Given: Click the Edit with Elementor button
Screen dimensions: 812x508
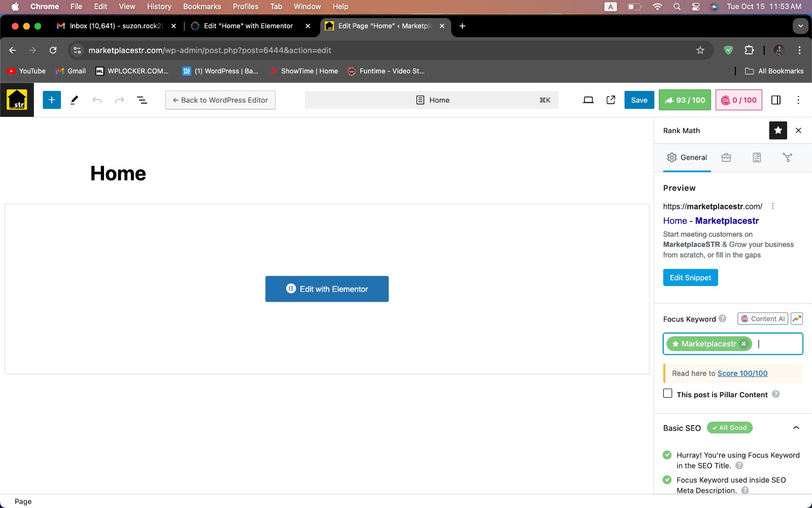Looking at the screenshot, I should (x=327, y=289).
